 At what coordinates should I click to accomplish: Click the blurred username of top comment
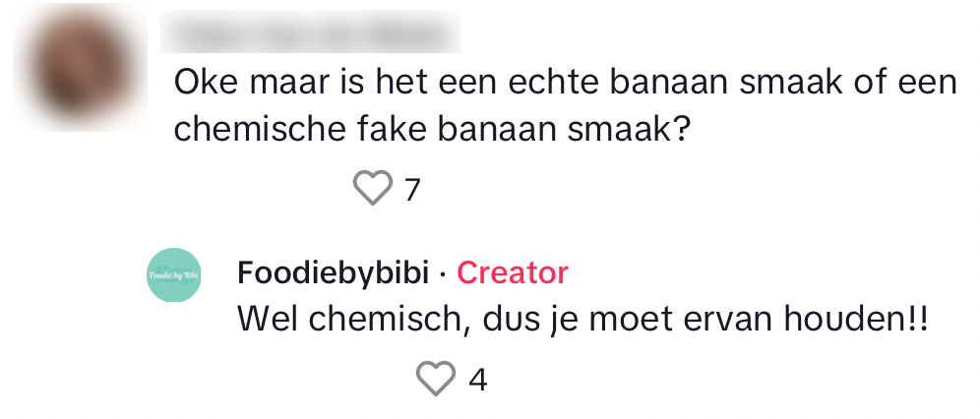310,31
